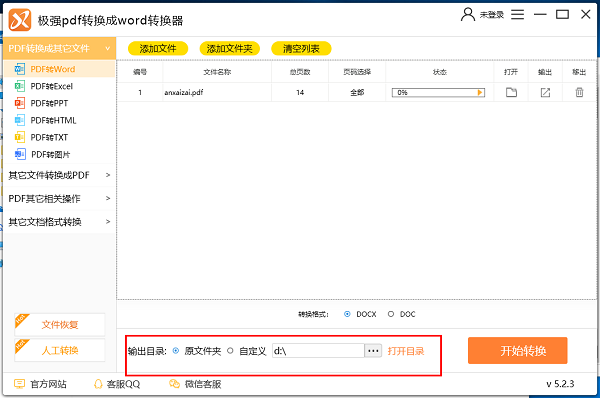Click the app logo icon
This screenshot has height=398, width=600.
[20, 20]
